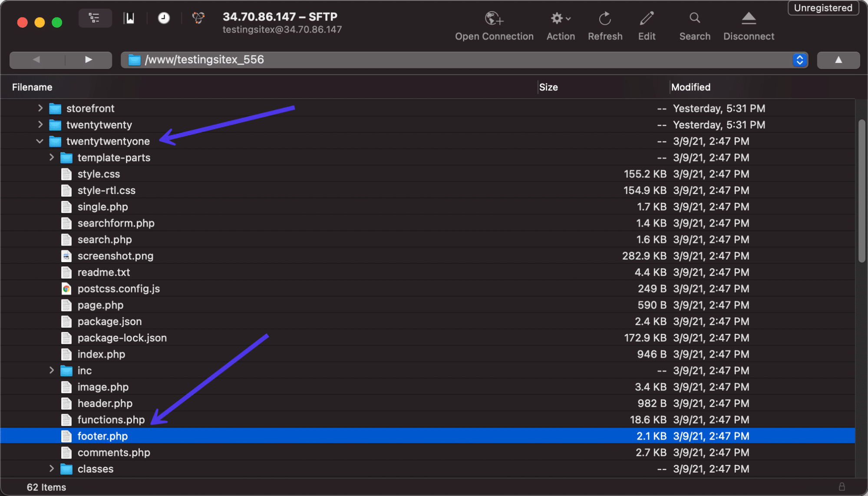The image size is (868, 496).
Task: Sort the list by Modified column
Action: tap(690, 87)
